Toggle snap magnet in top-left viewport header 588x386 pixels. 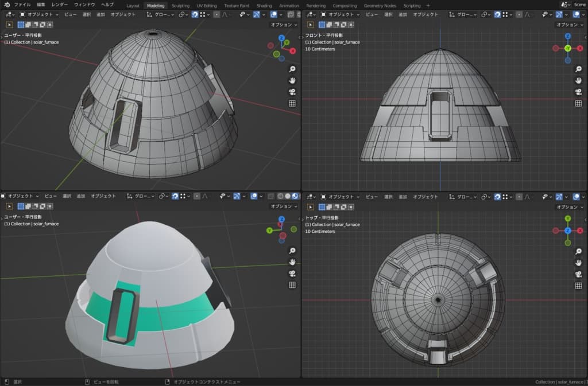tap(195, 14)
